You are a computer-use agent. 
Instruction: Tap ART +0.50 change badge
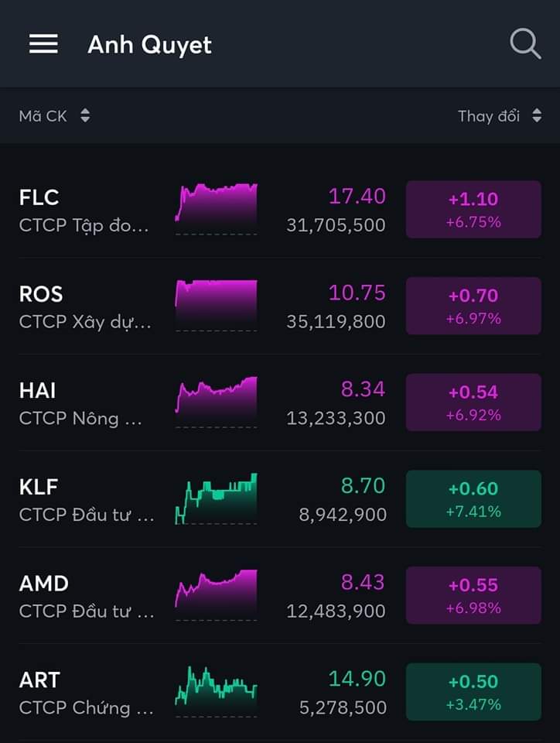473,692
